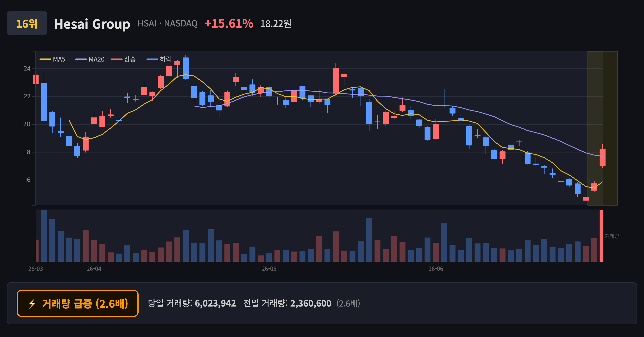This screenshot has height=337, width=644.
Task: Click the red 상승 legend line swatch
Action: point(117,59)
